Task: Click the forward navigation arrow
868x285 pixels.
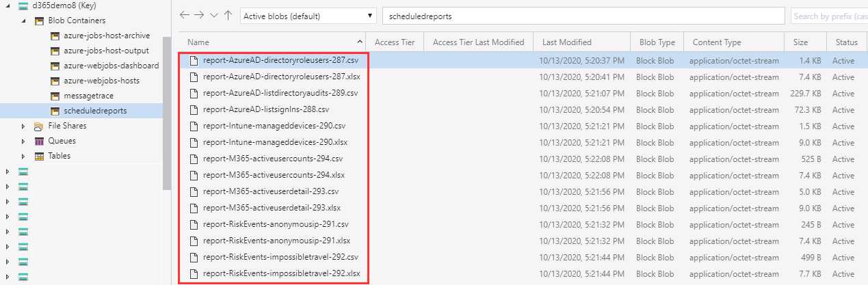Action: point(199,15)
